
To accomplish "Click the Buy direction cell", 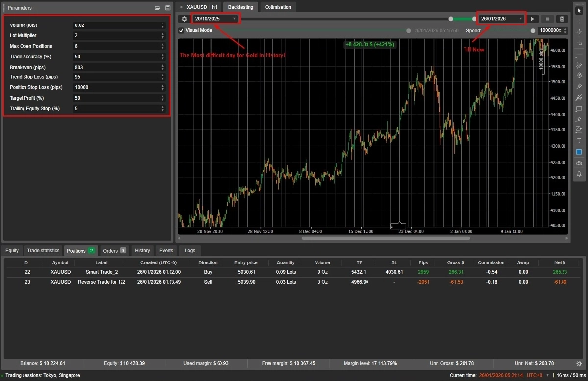I will (208, 272).
